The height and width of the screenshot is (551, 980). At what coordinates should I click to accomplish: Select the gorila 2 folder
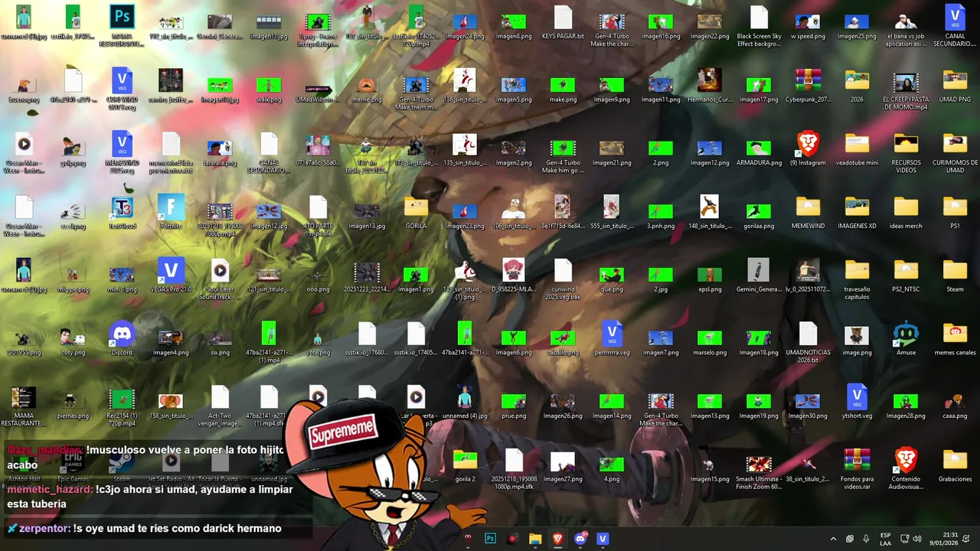pos(465,465)
